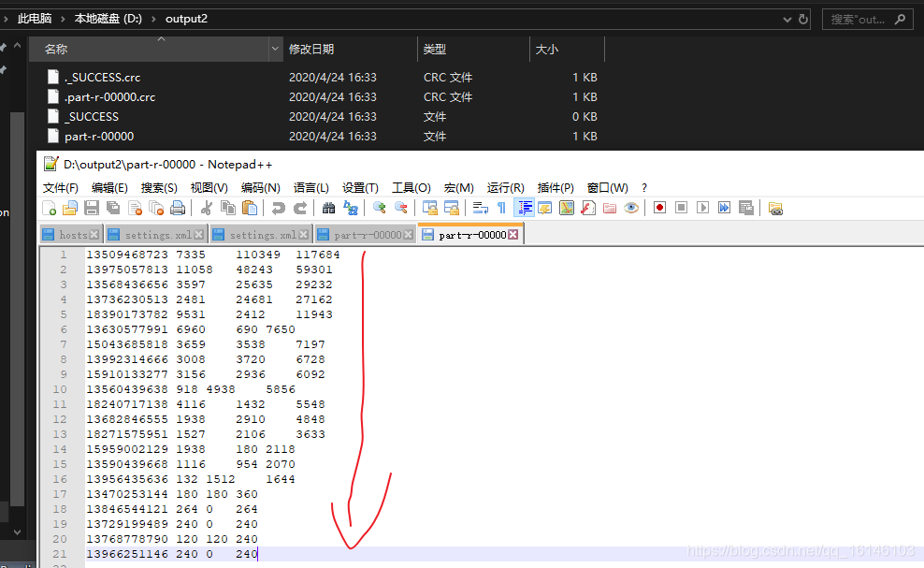Close the active part-r-00000 tab
Screen dimensions: 924x568
[513, 235]
